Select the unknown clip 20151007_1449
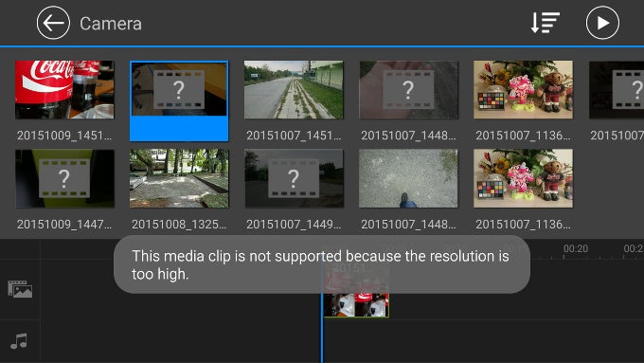644x363 pixels. click(294, 178)
